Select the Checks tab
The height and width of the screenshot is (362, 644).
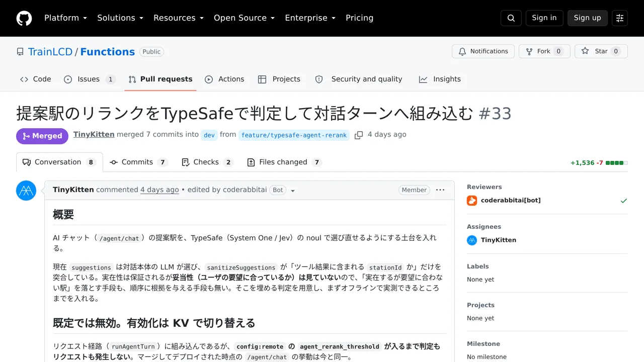[x=207, y=162]
